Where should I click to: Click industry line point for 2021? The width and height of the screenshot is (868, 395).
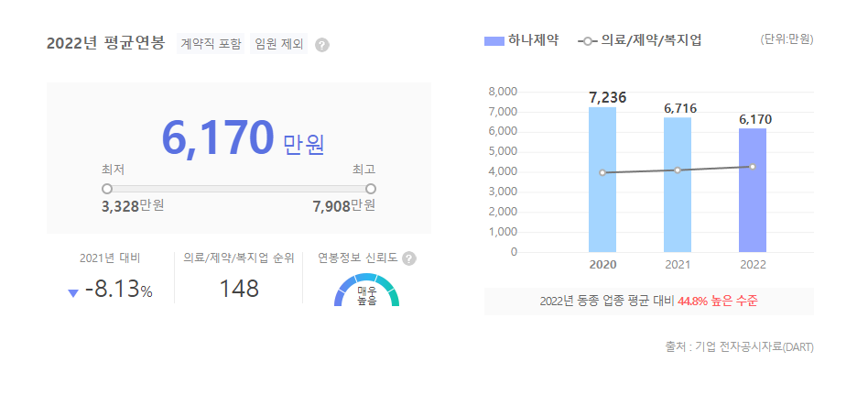[678, 170]
